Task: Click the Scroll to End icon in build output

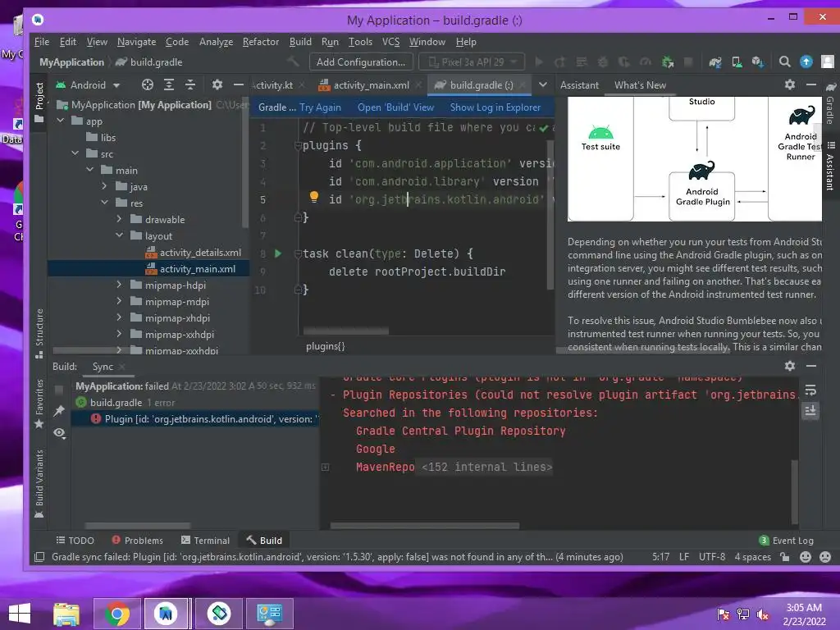Action: (x=810, y=410)
